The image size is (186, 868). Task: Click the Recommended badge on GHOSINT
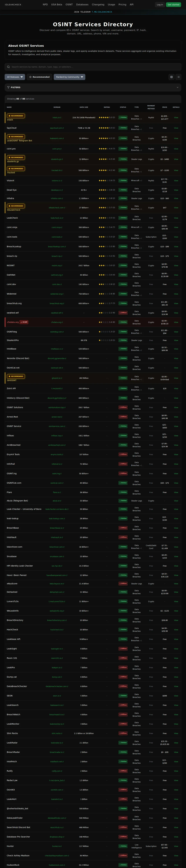coord(16,376)
